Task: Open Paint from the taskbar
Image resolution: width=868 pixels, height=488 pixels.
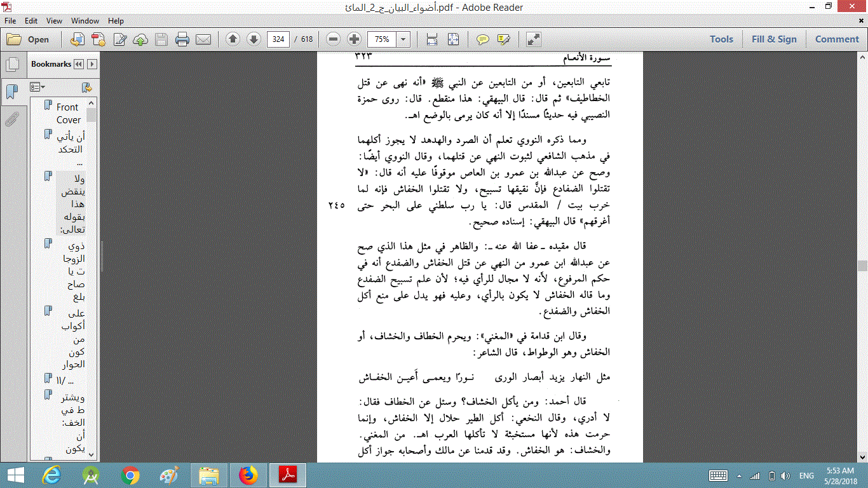Action: 169,475
